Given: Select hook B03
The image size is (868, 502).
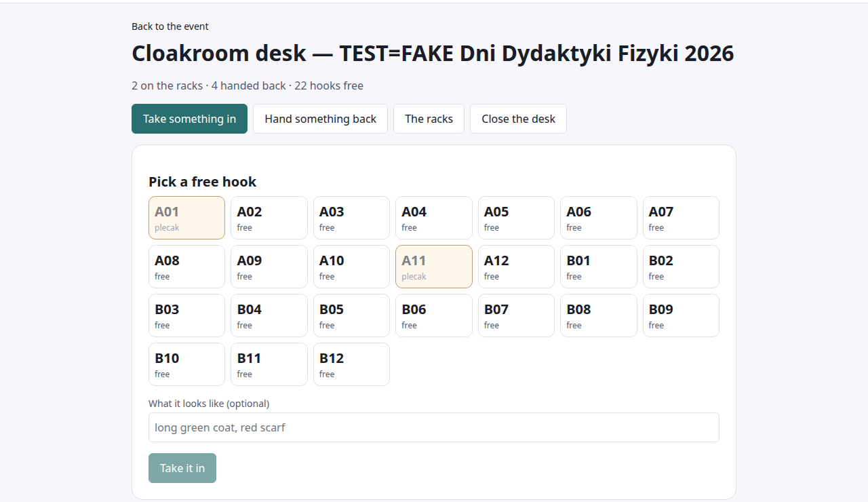Looking at the screenshot, I should coord(186,315).
